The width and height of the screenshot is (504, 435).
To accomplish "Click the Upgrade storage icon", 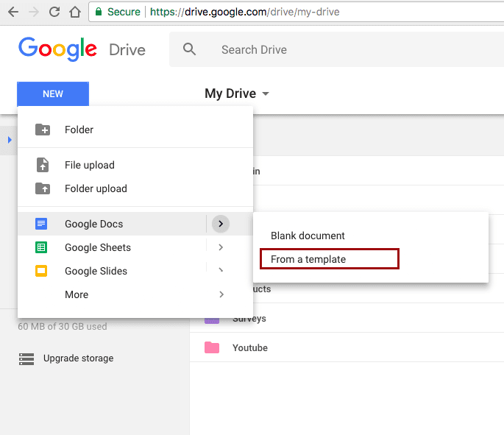I will point(26,358).
